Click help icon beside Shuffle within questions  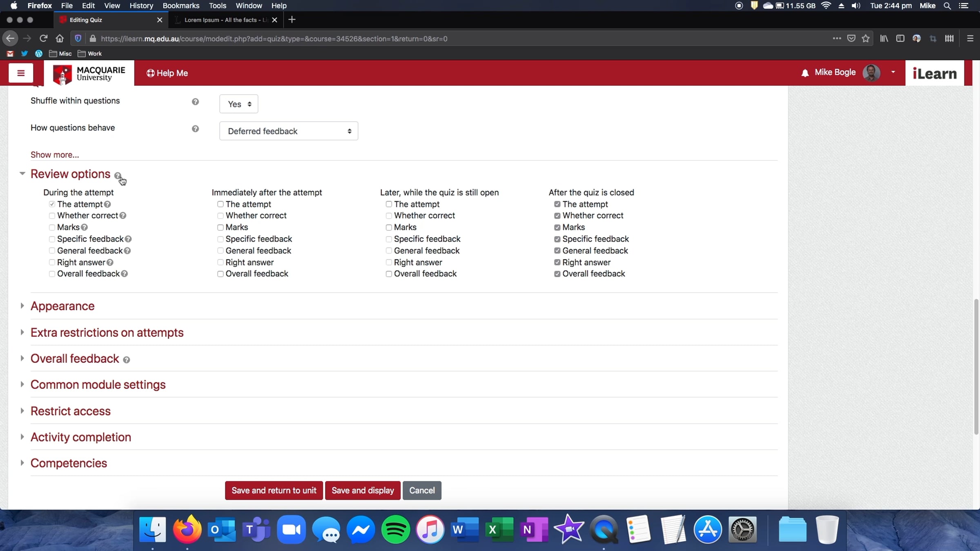click(195, 102)
